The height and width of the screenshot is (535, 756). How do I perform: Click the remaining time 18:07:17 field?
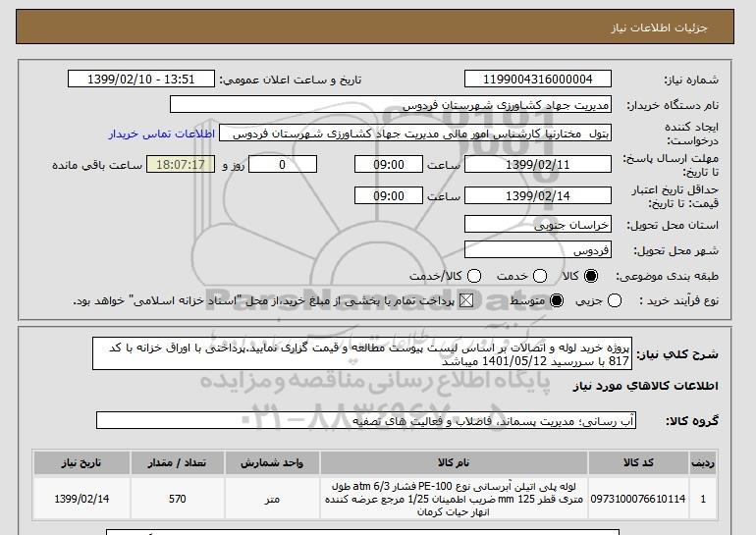[x=181, y=164]
